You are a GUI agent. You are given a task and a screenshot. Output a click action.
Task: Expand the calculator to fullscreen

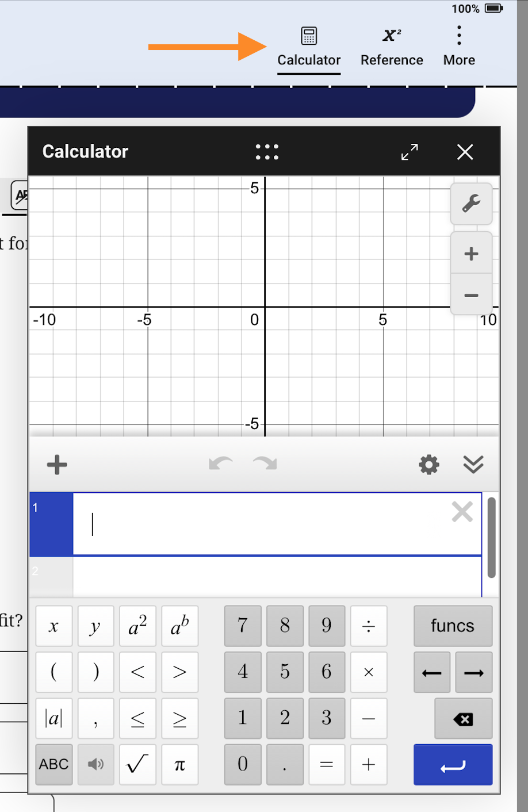tap(410, 152)
